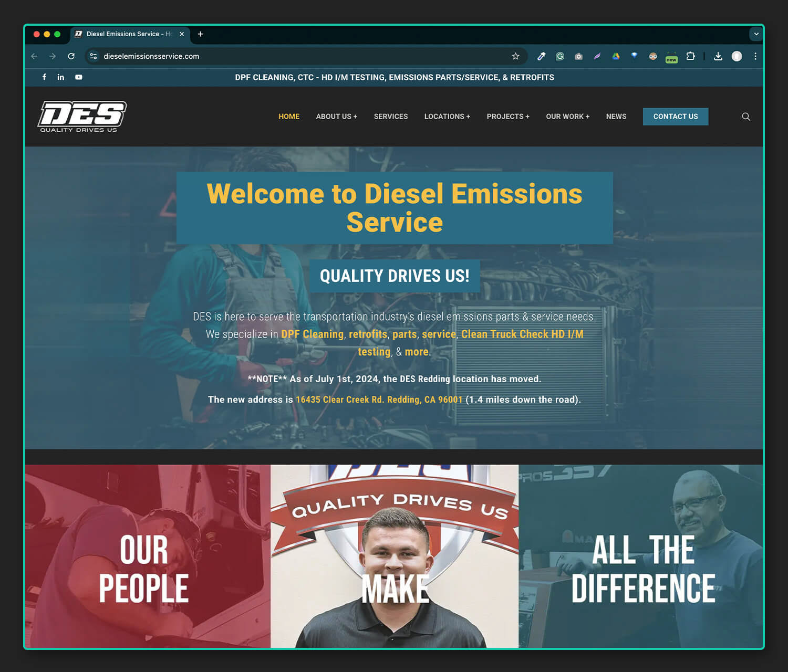Viewport: 788px width, 672px height.
Task: Click the 'All The Difference' image tile
Action: point(641,556)
